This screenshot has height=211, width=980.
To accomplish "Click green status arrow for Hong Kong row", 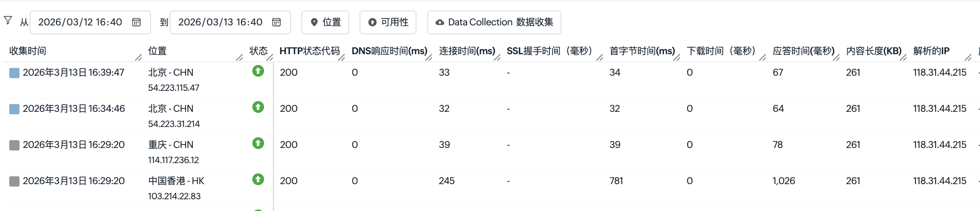I will [x=258, y=180].
